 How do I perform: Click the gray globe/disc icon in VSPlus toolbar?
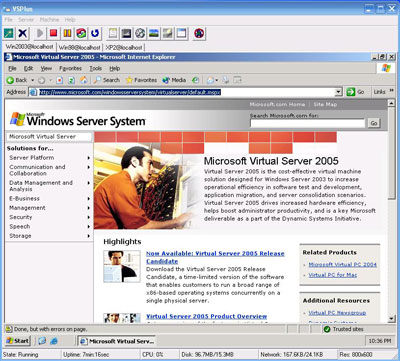140,33
